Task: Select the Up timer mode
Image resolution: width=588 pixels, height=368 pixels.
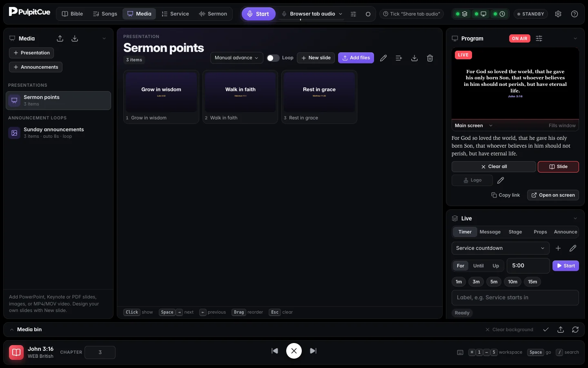Action: (496, 266)
